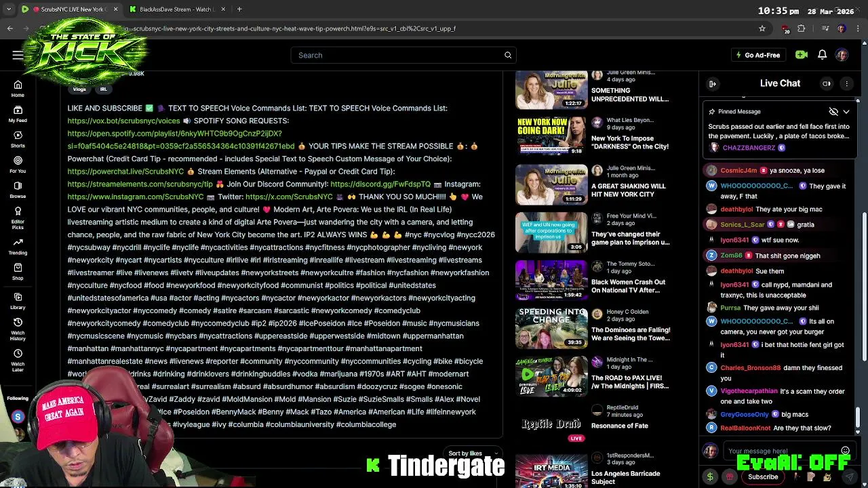Open Shop in the sidebar
This screenshot has height=488, width=868.
[x=18, y=271]
